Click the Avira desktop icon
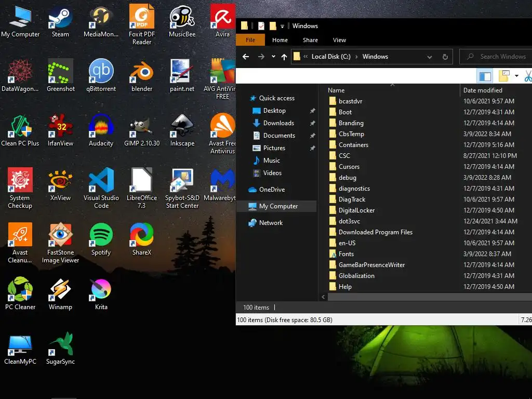 [222, 21]
